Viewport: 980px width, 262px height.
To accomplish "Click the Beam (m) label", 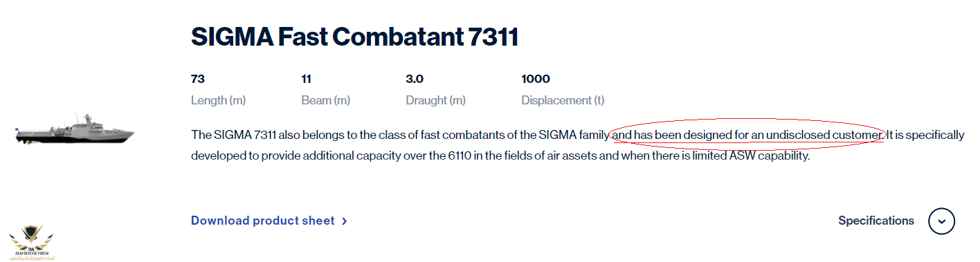I will [325, 101].
